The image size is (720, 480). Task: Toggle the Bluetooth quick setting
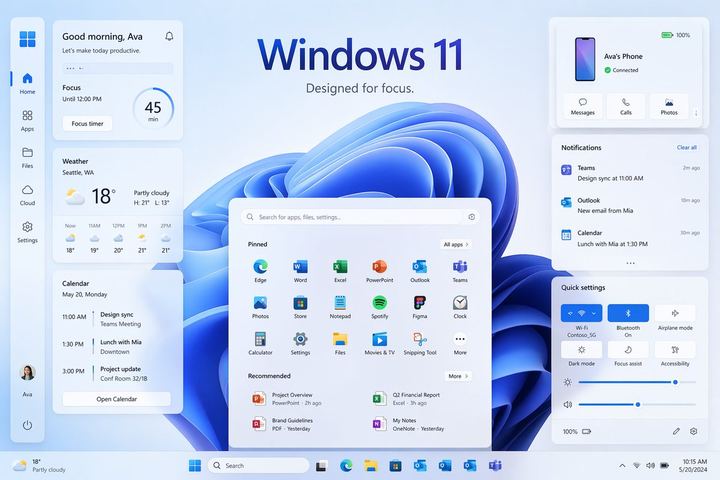(628, 313)
